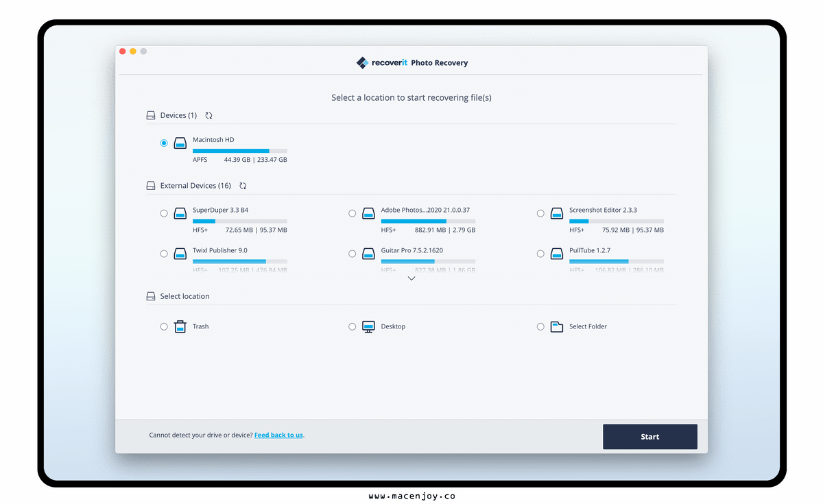Click the Twixl Publisher 9.0 drive icon
Viewport: 823px width, 504px height.
180,254
